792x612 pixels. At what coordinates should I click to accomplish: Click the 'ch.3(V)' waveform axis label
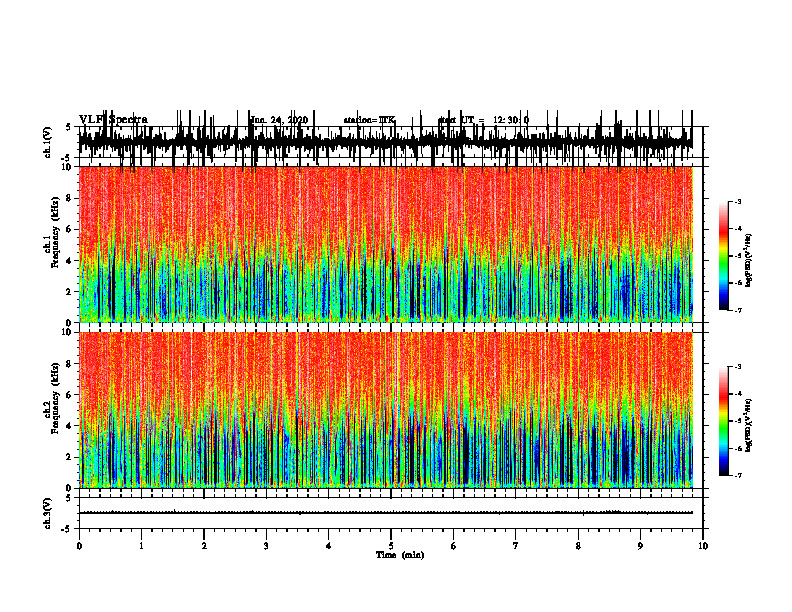(x=48, y=514)
